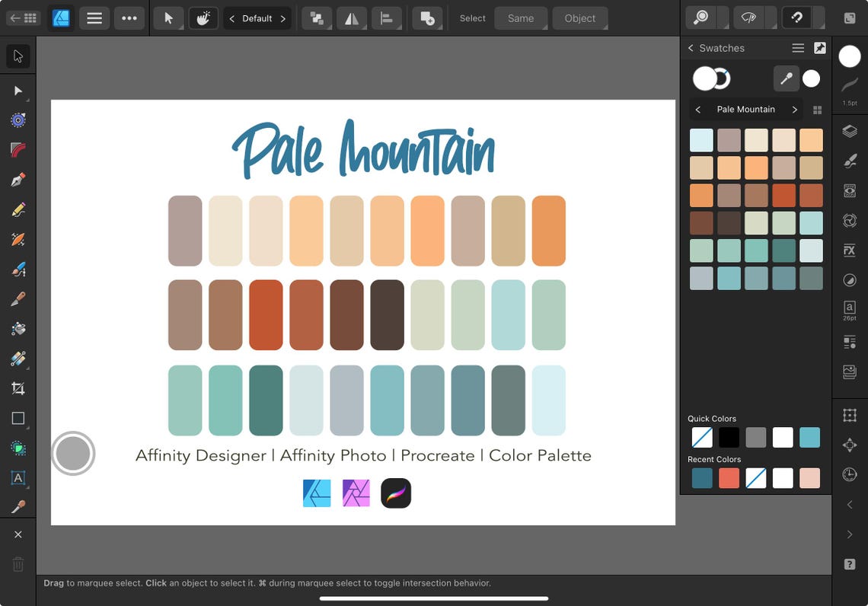The width and height of the screenshot is (868, 606).
Task: Open the History studio clock icon
Action: click(850, 474)
